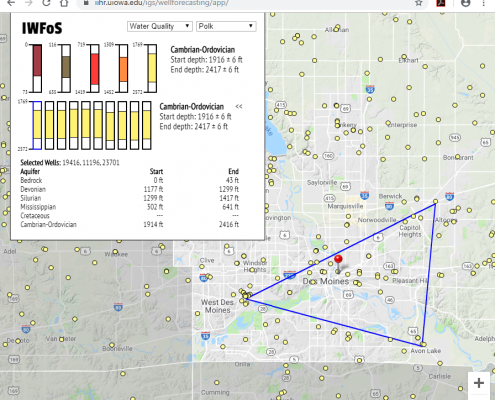Select the yellow column in the top row
Screen dimensions: 495x400
tap(152, 68)
